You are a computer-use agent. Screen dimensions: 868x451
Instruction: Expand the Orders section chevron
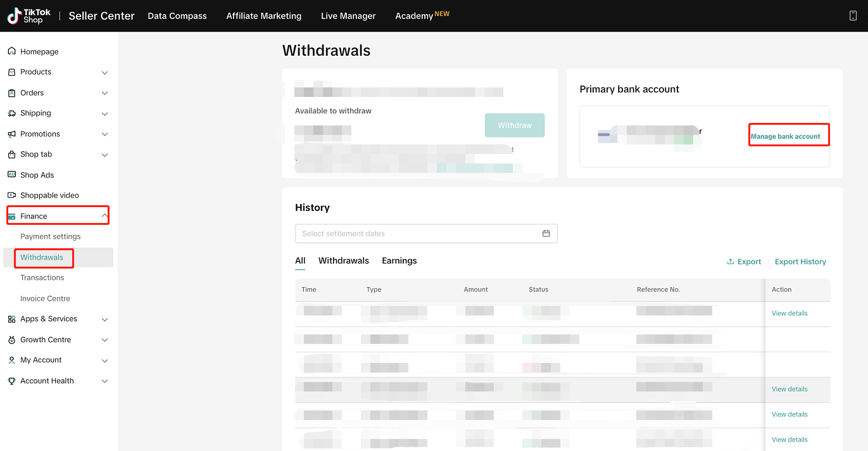pyautogui.click(x=104, y=93)
